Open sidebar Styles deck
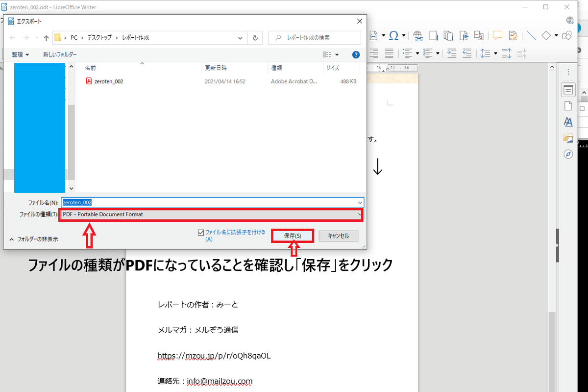 click(568, 122)
